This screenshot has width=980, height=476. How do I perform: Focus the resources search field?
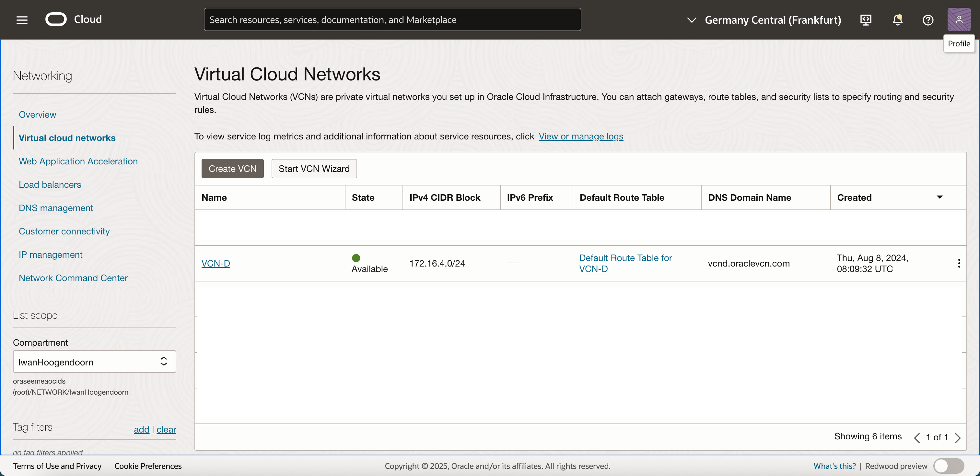(x=392, y=20)
